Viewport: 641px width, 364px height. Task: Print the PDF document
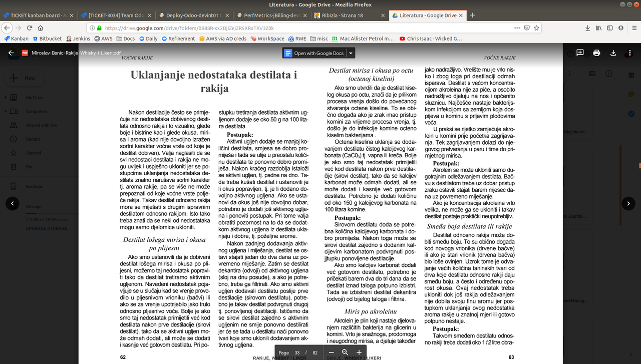[x=596, y=53]
